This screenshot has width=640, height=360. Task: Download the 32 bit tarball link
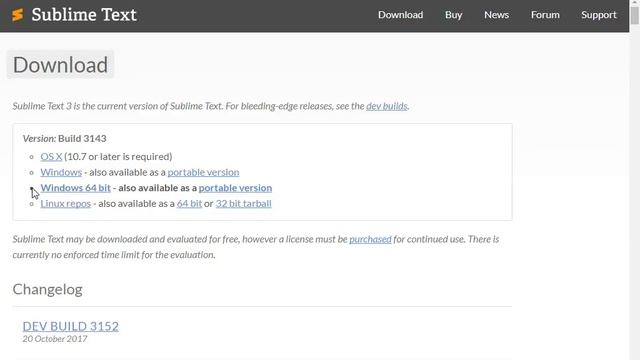point(243,203)
